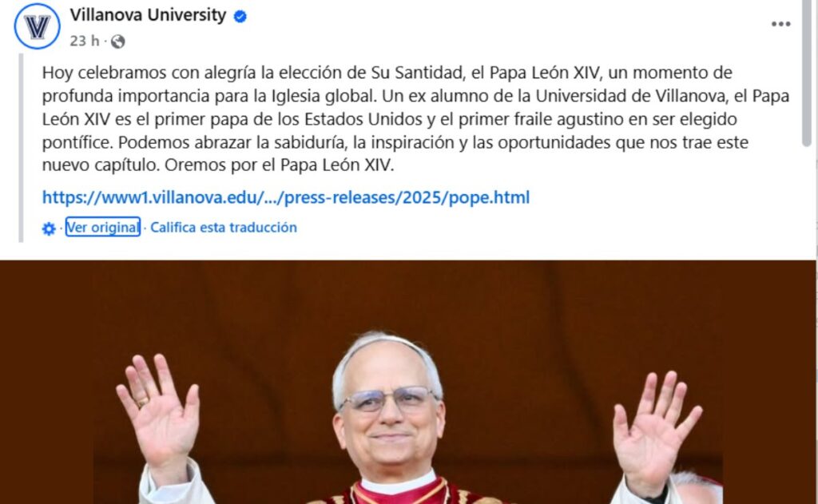Click the raised hand on the photo's right
The image size is (818, 504).
click(655, 428)
